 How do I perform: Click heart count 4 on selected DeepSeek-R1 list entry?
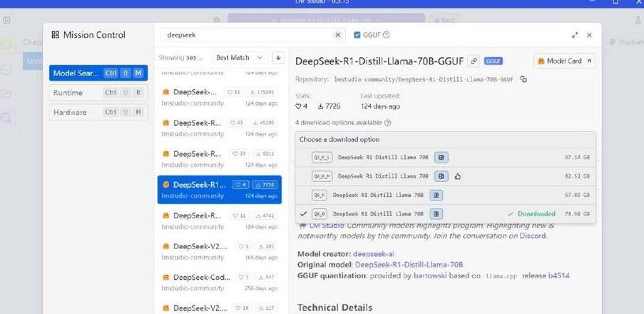click(240, 185)
